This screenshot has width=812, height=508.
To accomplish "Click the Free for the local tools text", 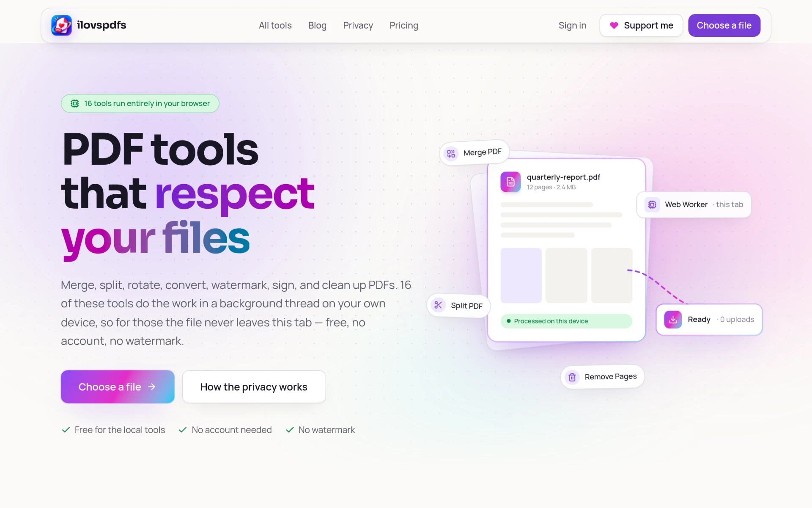I will (120, 430).
